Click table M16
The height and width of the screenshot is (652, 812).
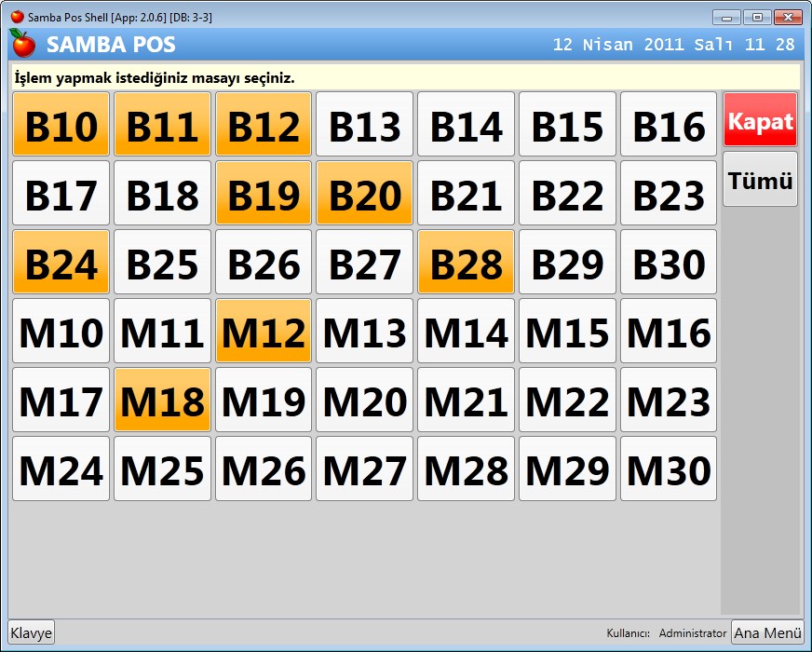coord(669,332)
